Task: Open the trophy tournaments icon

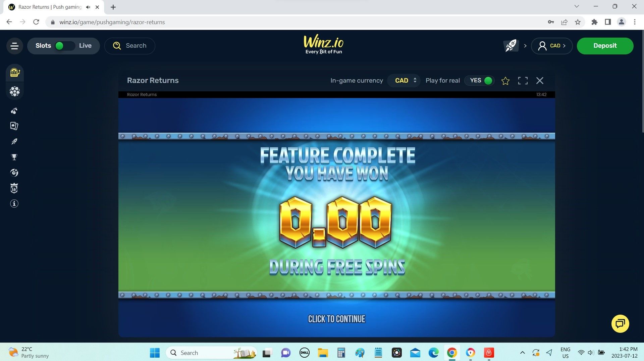Action: 14,157
